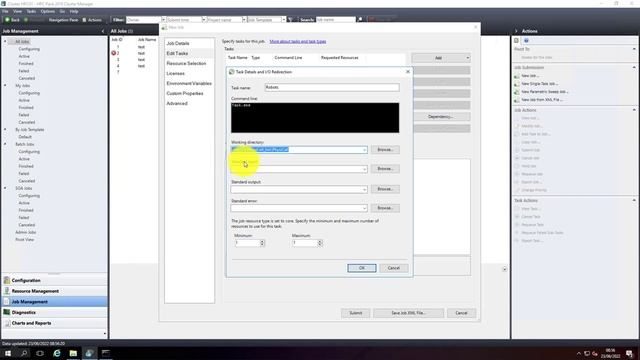The width and height of the screenshot is (640, 360).
Task: Open View menu
Action: [x=18, y=11]
